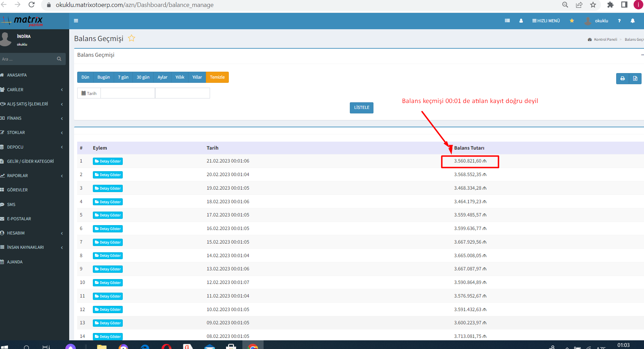This screenshot has height=349, width=644.
Task: Open HIZLI MENÜ in the top bar
Action: tap(546, 21)
